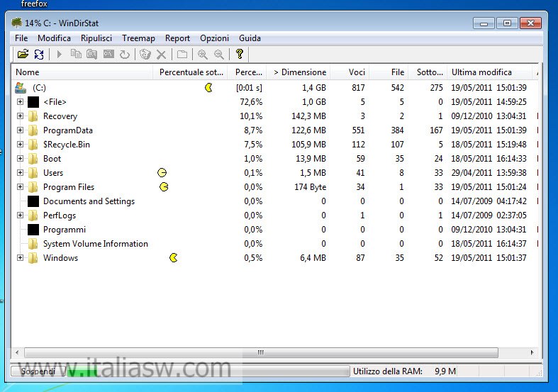
Task: Expand the Users folder node
Action: coord(21,172)
